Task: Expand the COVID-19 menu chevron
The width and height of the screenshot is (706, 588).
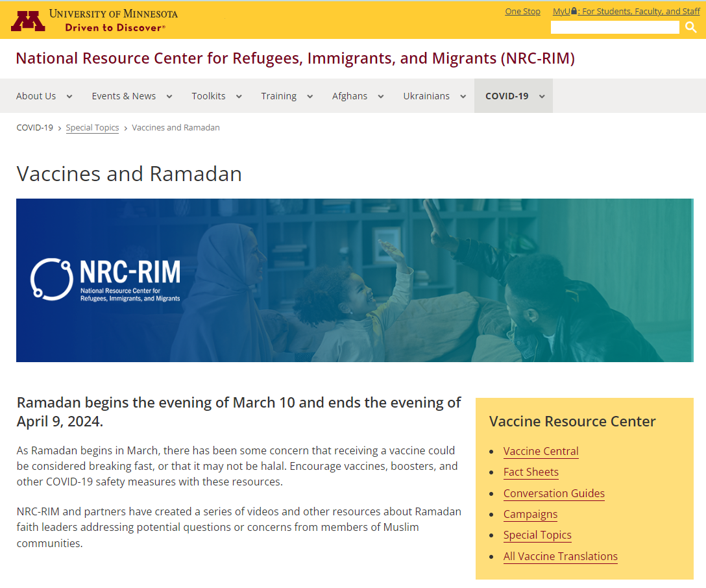Action: (542, 96)
